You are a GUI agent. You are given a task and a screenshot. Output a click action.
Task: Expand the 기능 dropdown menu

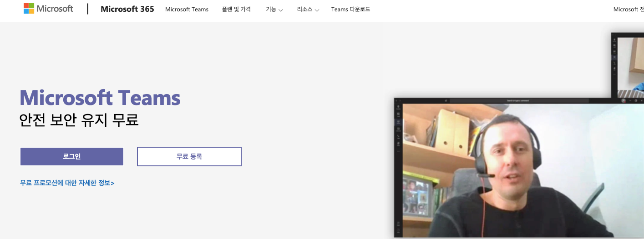(x=274, y=10)
